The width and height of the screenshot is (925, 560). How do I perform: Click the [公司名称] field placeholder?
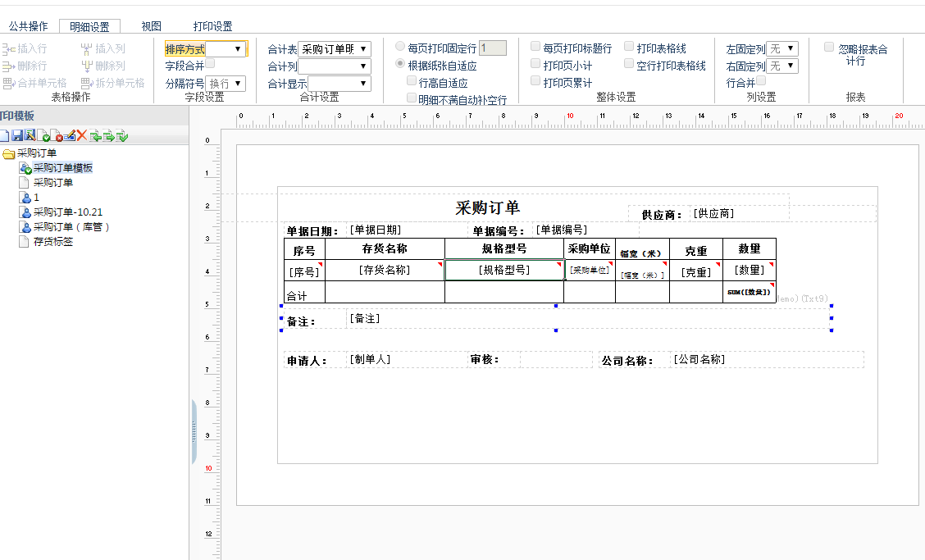click(x=699, y=359)
